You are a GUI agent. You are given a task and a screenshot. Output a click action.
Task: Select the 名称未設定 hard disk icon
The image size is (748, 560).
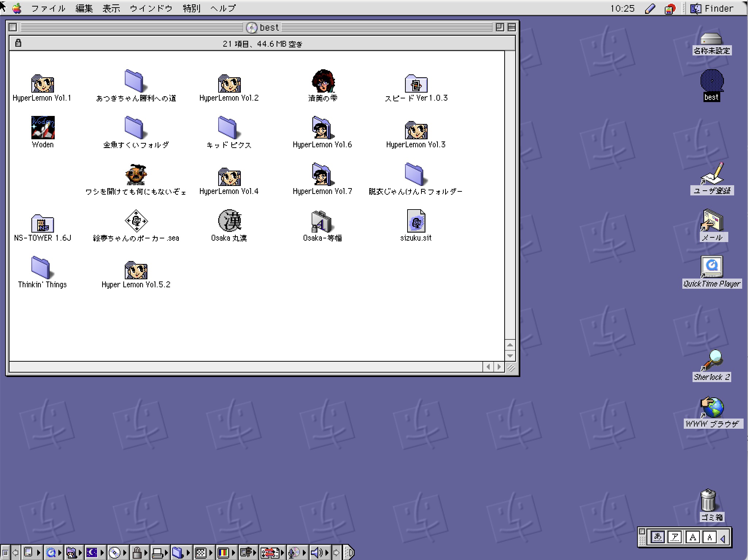(712, 39)
